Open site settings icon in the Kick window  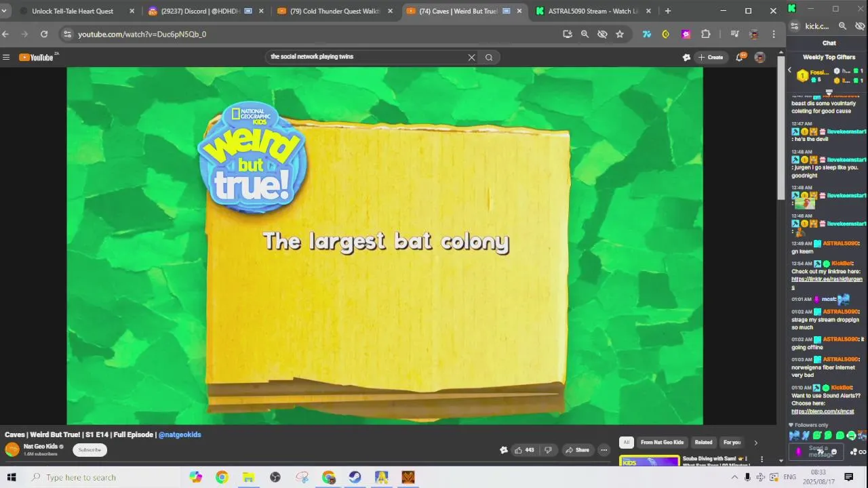(x=794, y=26)
